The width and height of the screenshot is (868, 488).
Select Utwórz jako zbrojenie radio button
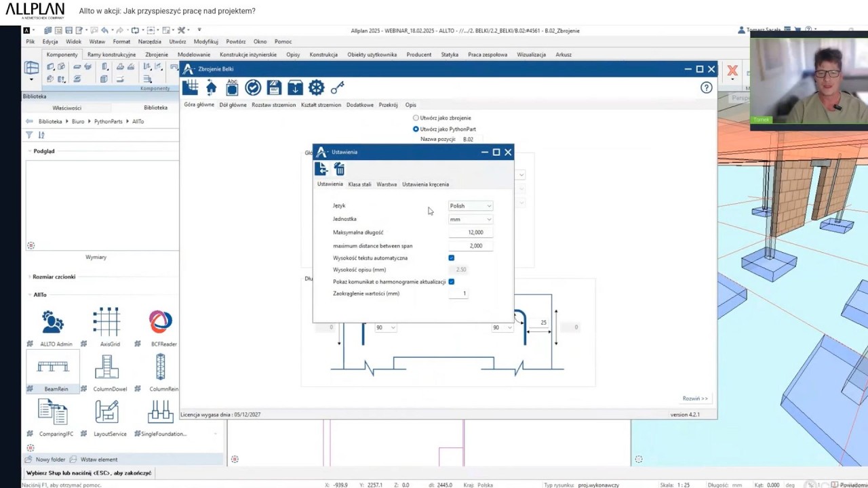point(416,118)
